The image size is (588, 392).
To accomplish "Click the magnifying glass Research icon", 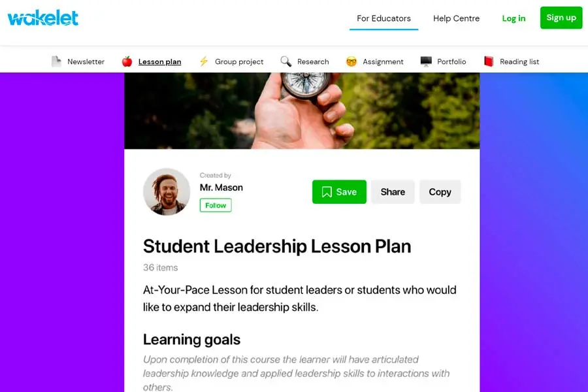I will [286, 61].
